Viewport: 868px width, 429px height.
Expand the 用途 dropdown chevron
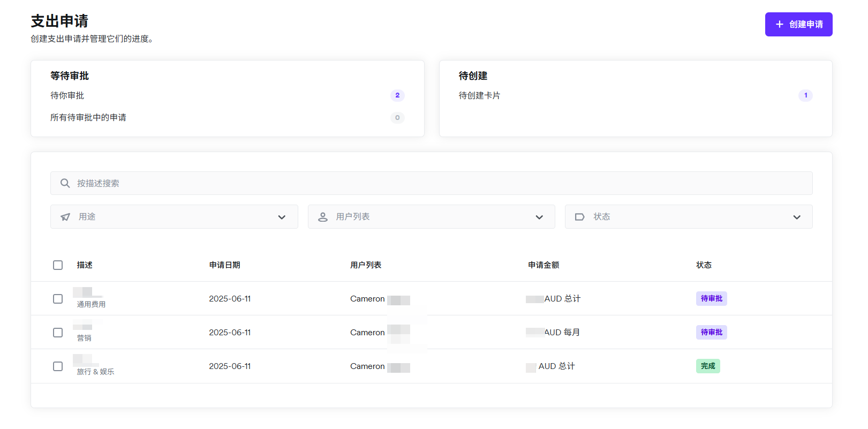pyautogui.click(x=282, y=217)
